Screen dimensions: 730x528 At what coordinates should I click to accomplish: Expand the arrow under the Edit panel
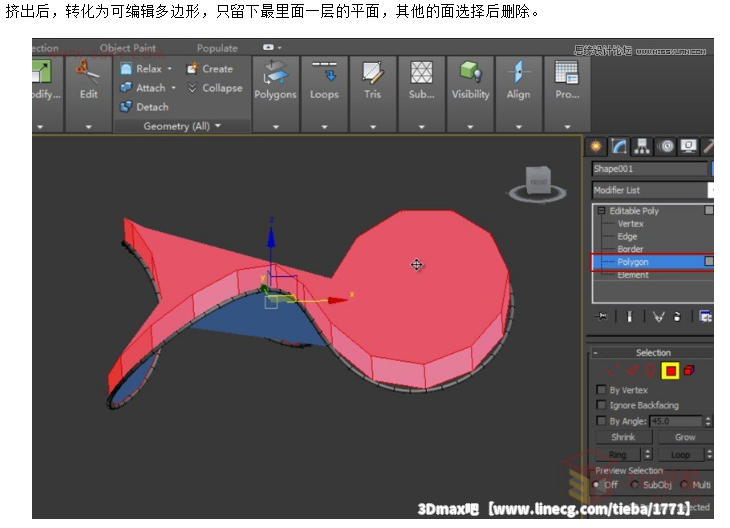point(88,127)
